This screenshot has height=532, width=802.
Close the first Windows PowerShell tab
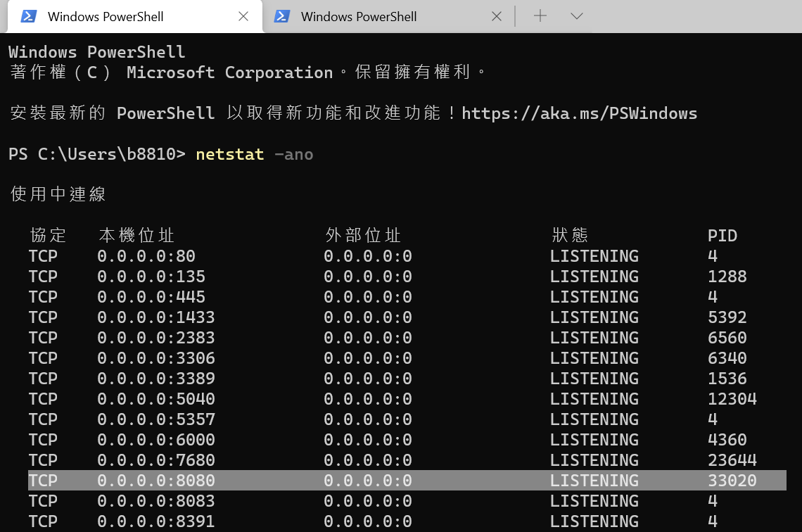[x=243, y=16]
